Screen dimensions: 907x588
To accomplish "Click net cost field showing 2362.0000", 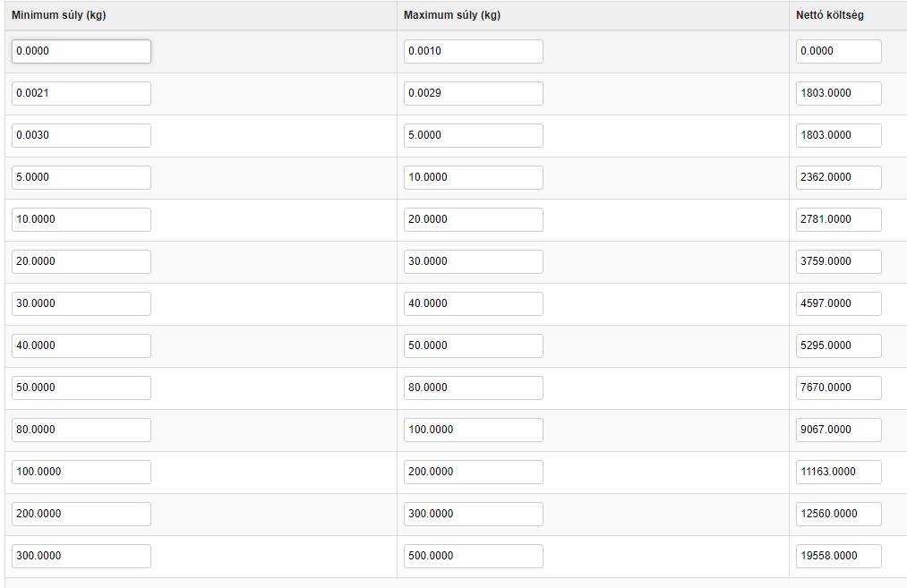I will point(838,177).
